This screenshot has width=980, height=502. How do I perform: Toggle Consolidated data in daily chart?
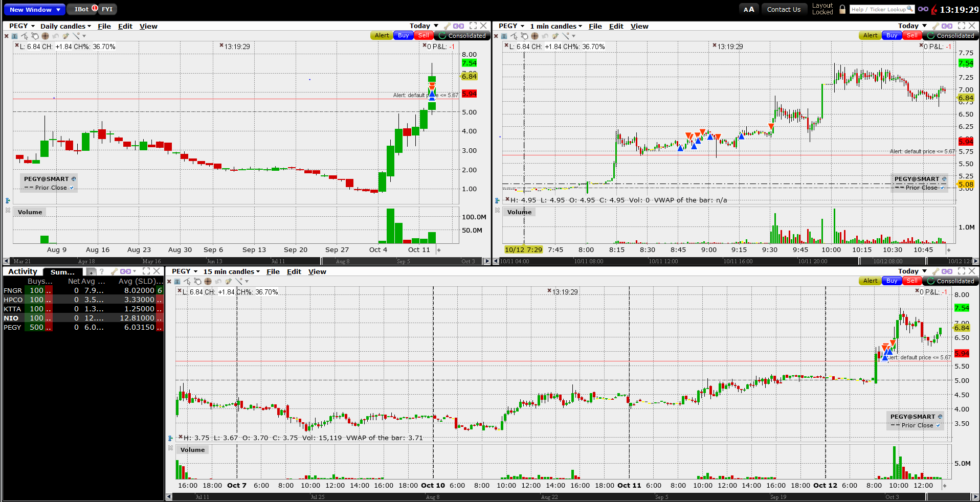(x=463, y=36)
